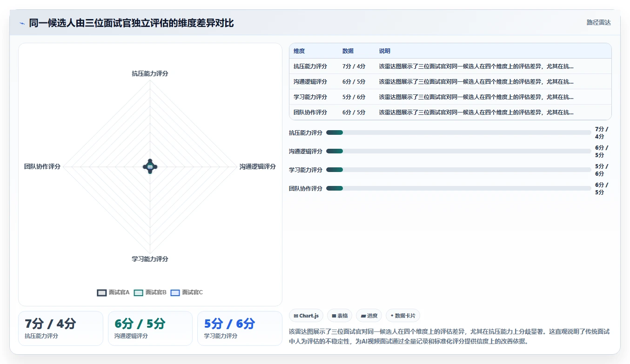Toggle the 面试官A legend swatch

click(x=102, y=292)
